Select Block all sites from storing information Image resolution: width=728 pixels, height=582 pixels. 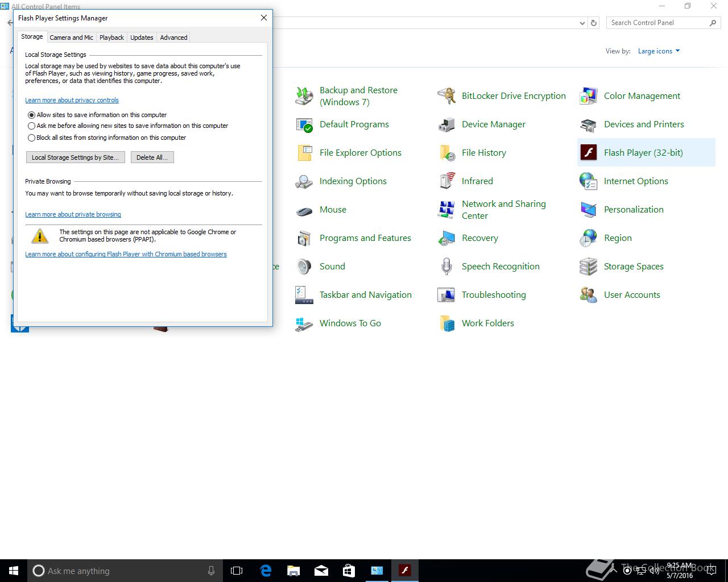[x=32, y=138]
